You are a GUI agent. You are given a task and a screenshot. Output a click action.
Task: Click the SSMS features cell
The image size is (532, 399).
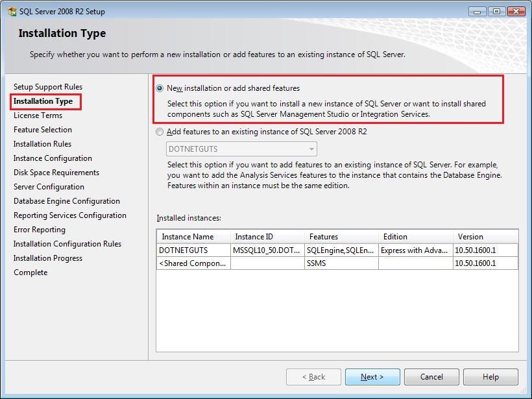341,263
